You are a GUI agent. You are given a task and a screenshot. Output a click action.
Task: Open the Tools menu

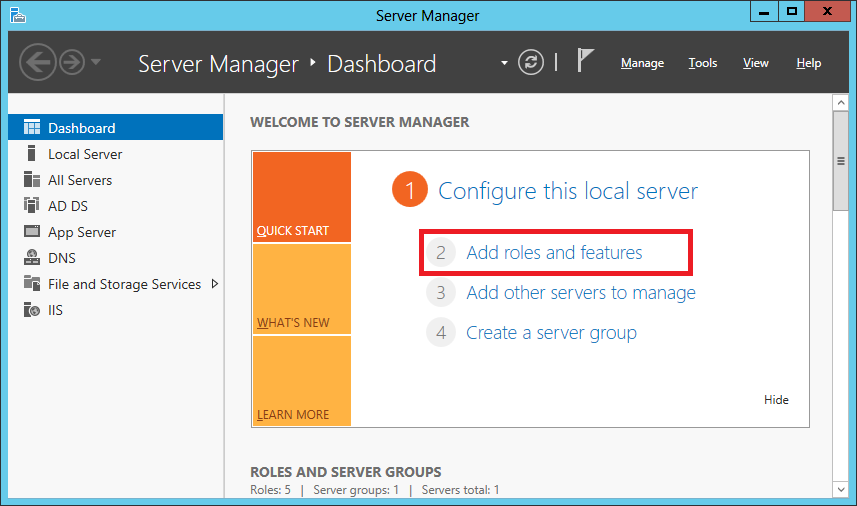click(703, 63)
